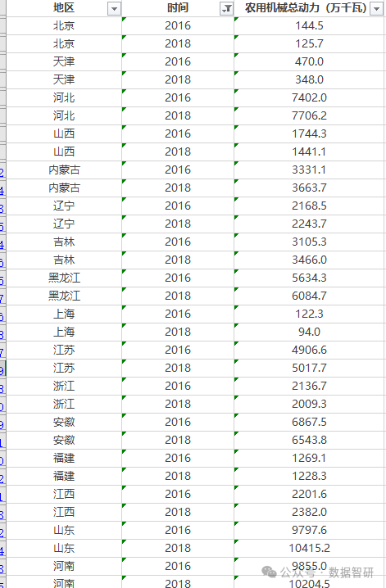Image resolution: width=386 pixels, height=588 pixels.
Task: Select the cell with value 7706.2
Action: coord(309,115)
